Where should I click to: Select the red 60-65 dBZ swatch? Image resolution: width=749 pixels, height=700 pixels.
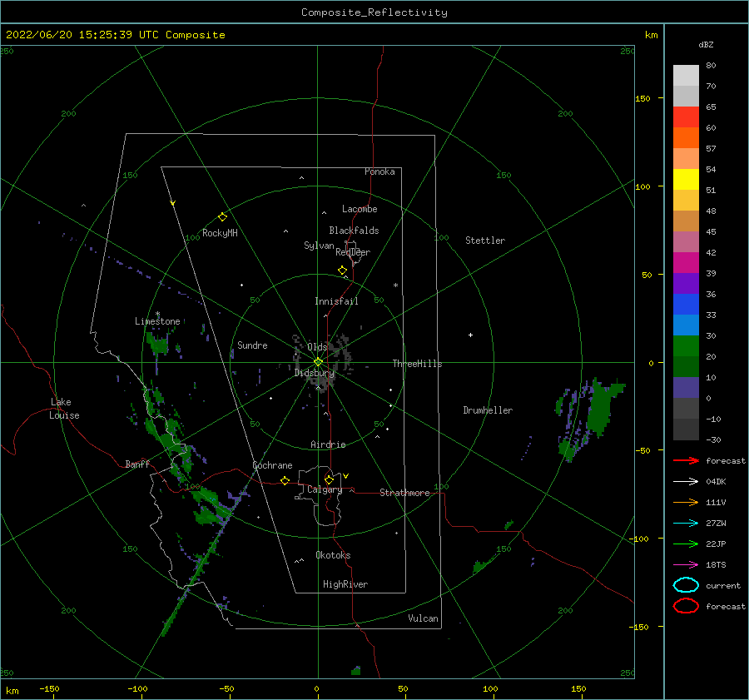point(686,117)
